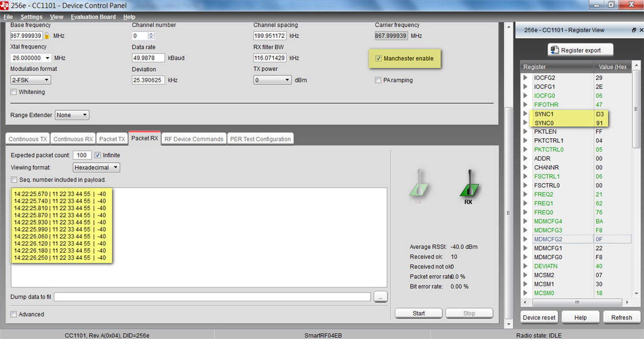Click the browse button for dump file
644x339 pixels.
click(381, 297)
